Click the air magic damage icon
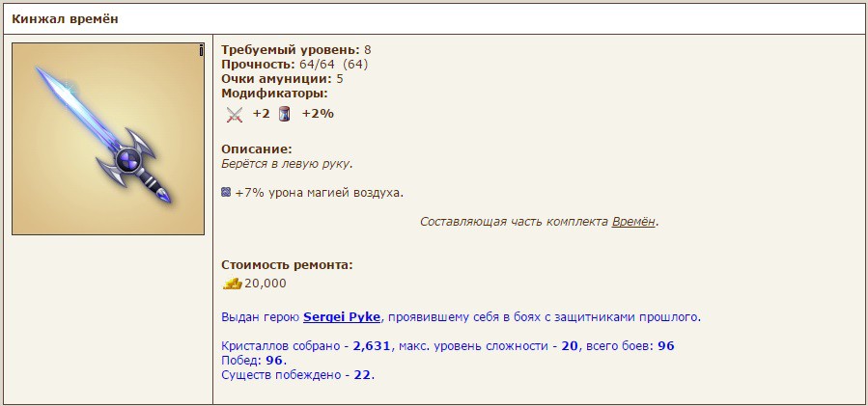The height and width of the screenshot is (406, 868). point(225,193)
